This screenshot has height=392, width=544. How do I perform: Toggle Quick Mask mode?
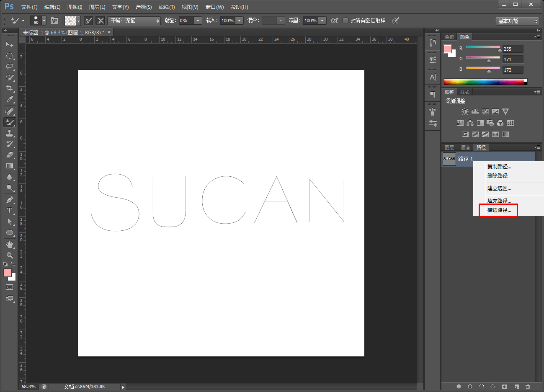[10, 287]
